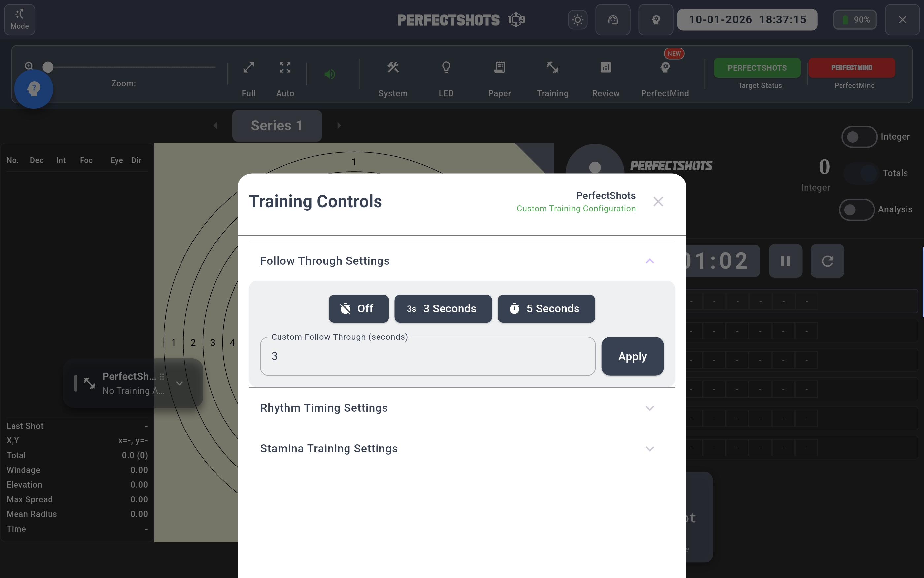Click the Full zoom icon
This screenshot has height=578, width=924.
(248, 68)
